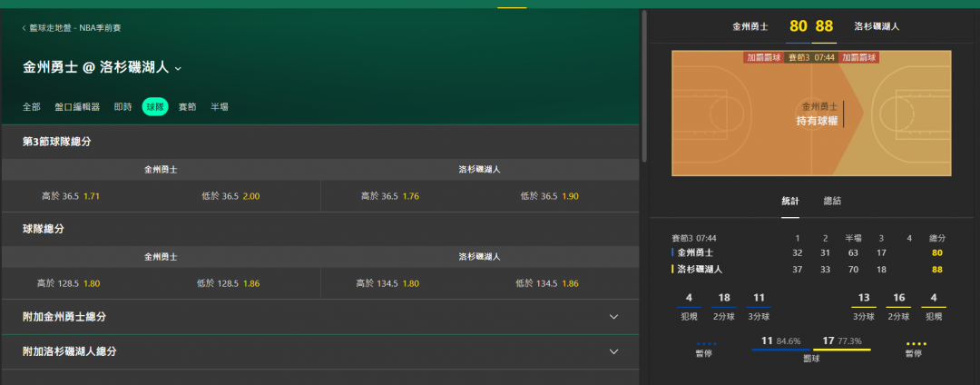Click 金州勇士 total 80 in table
Screen dimensions: 980x385
pos(936,252)
